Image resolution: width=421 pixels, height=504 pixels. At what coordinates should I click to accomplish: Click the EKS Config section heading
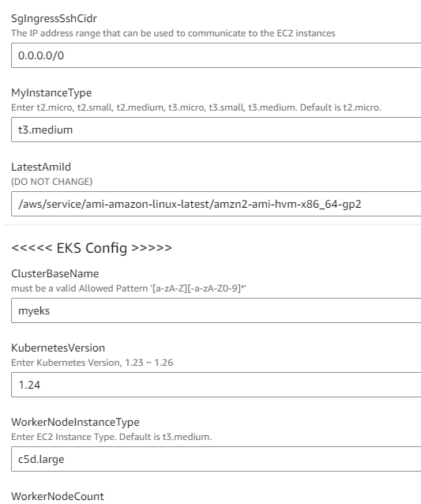[x=92, y=248]
